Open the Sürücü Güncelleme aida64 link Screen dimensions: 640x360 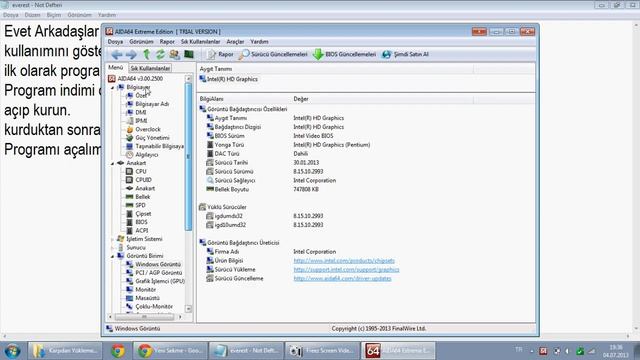(x=342, y=279)
